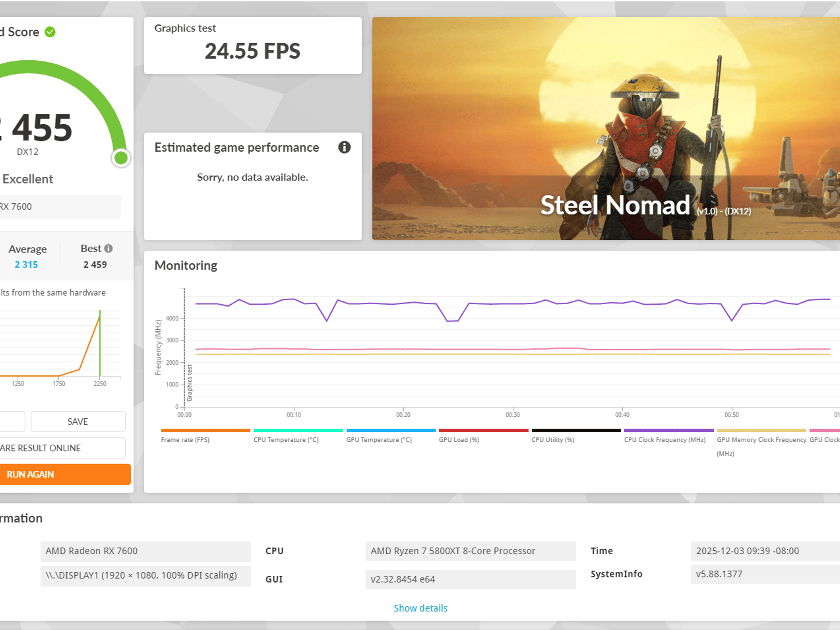Toggle GPU Memory Clock Frequency legend
Image resolution: width=840 pixels, height=630 pixels.
761,440
